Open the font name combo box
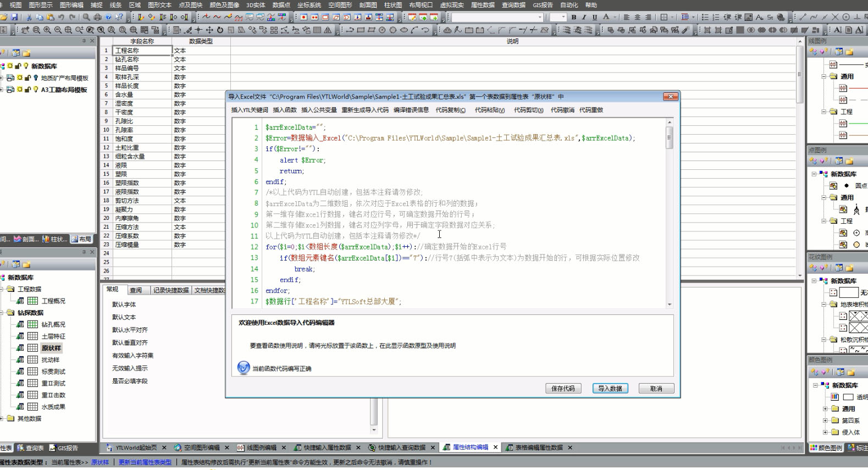This screenshot has height=470, width=868. tap(497, 17)
